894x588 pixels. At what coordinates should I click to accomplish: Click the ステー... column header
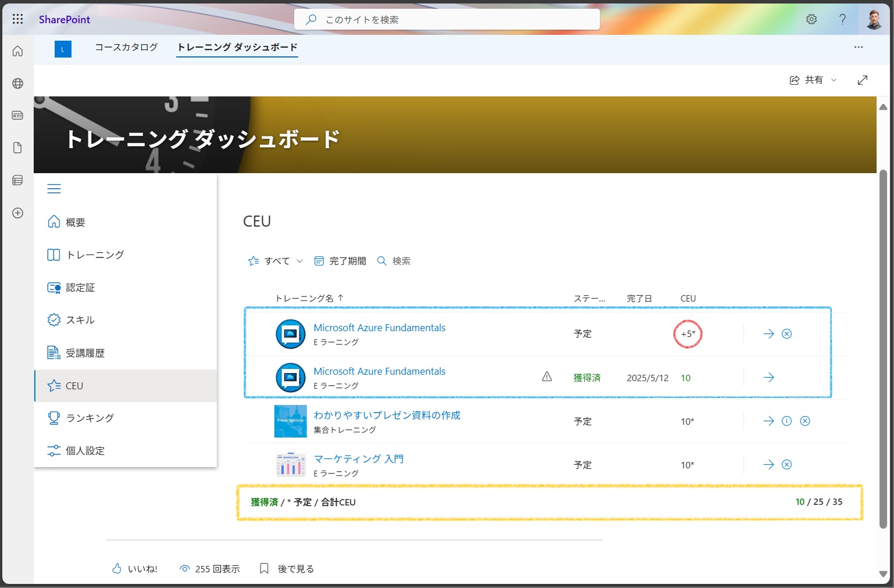589,298
